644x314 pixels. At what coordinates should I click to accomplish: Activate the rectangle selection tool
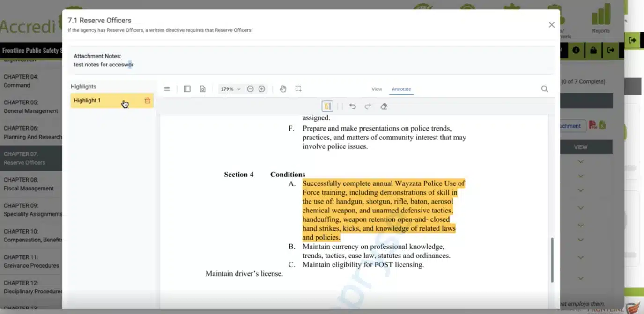pyautogui.click(x=298, y=89)
